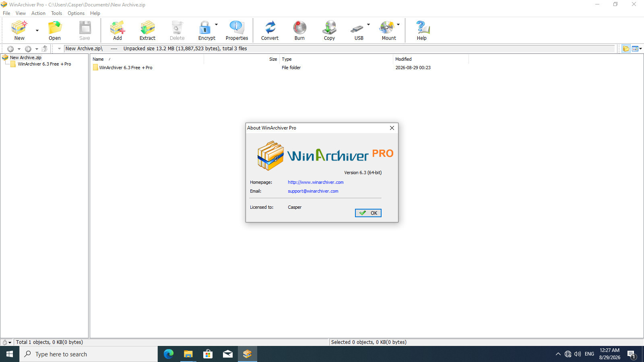Click the Burn disc toolbar icon
Image resolution: width=644 pixels, height=362 pixels.
299,31
